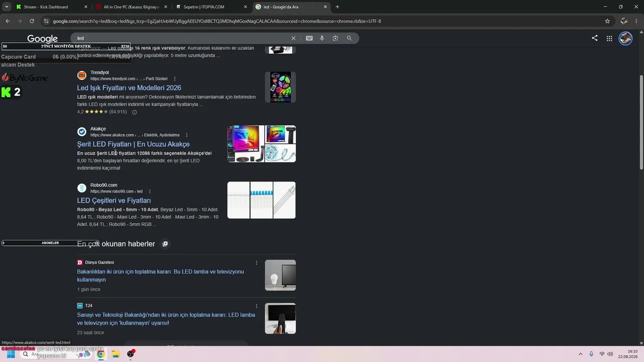Open the Akakçe product images thumbnail
The height and width of the screenshot is (362, 644).
[x=262, y=144]
